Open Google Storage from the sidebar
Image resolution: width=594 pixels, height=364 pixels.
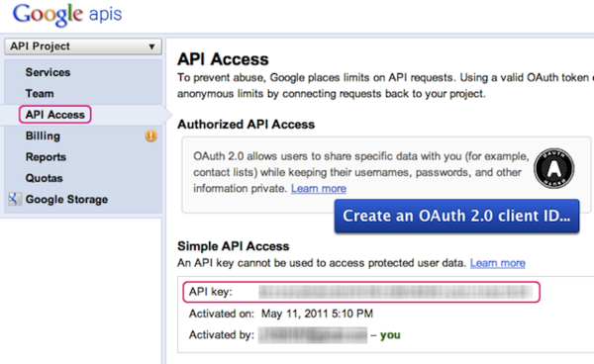click(66, 200)
